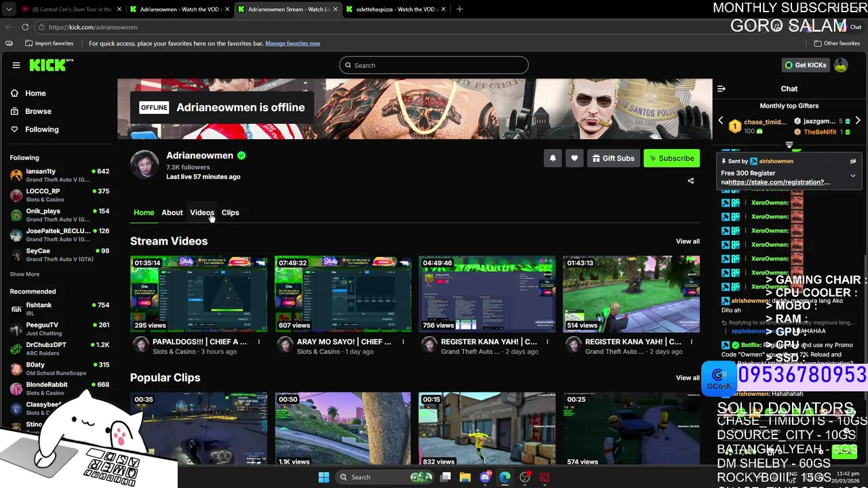The height and width of the screenshot is (488, 868).
Task: Open the Windows Start menu
Action: [x=323, y=477]
